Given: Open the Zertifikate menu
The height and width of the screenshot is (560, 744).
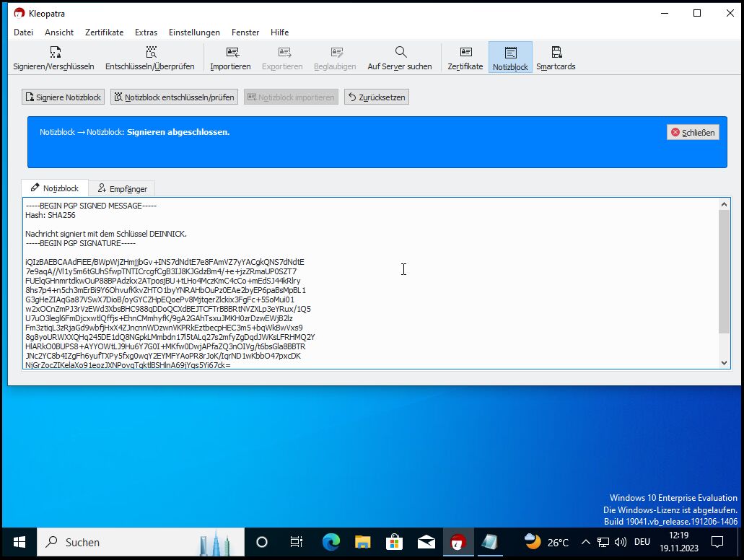Looking at the screenshot, I should pyautogui.click(x=104, y=32).
